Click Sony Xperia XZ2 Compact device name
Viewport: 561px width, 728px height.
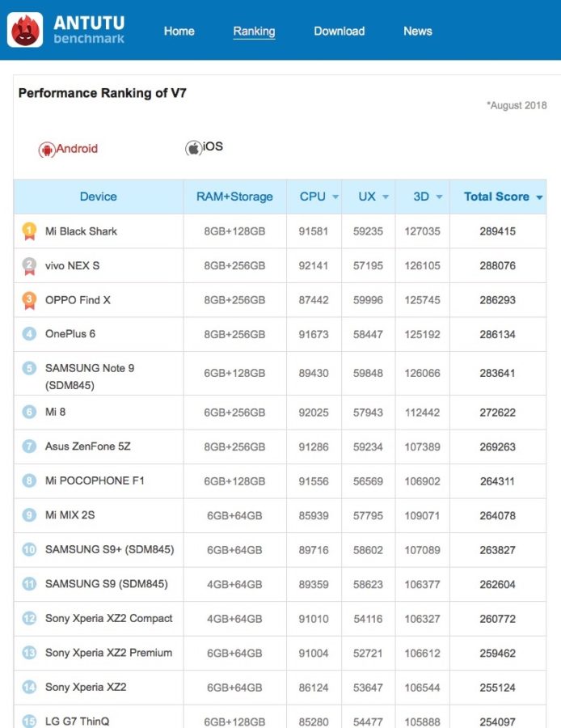tap(108, 619)
